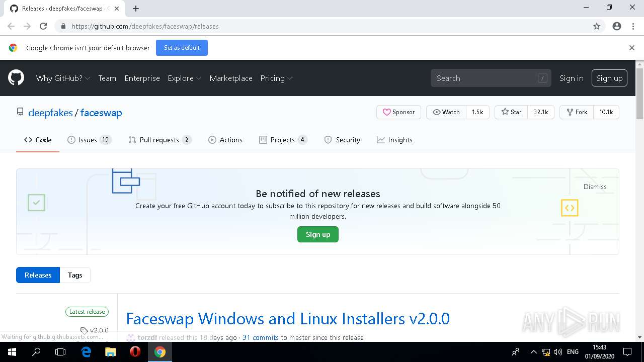View the 1.5k watchers count
Image resolution: width=644 pixels, height=362 pixels.
(x=477, y=112)
